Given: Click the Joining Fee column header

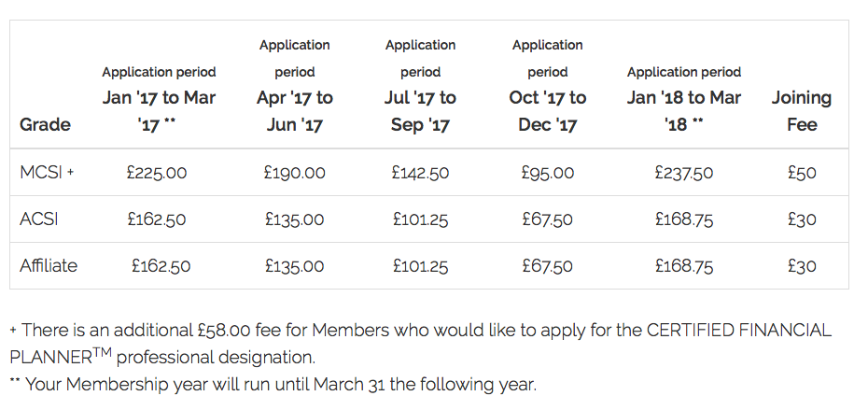Looking at the screenshot, I should [x=802, y=111].
